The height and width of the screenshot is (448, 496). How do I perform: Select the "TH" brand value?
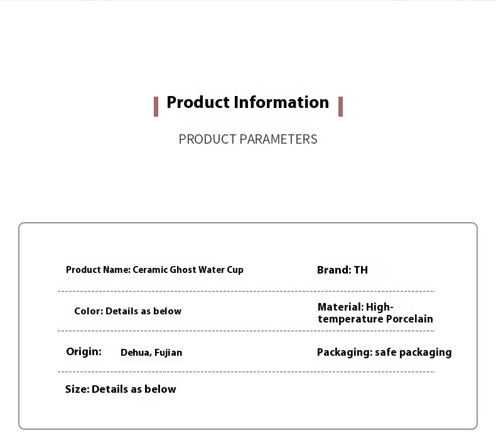click(x=361, y=270)
